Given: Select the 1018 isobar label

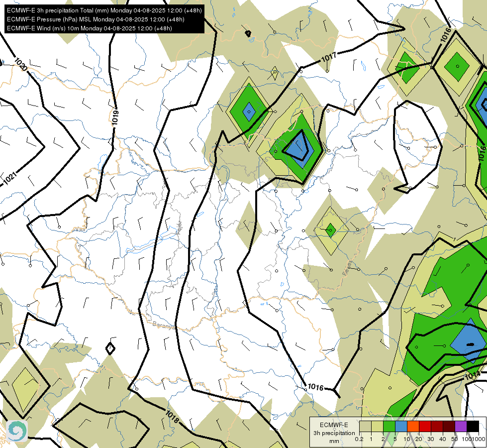Looking at the screenshot, I should 172,417.
